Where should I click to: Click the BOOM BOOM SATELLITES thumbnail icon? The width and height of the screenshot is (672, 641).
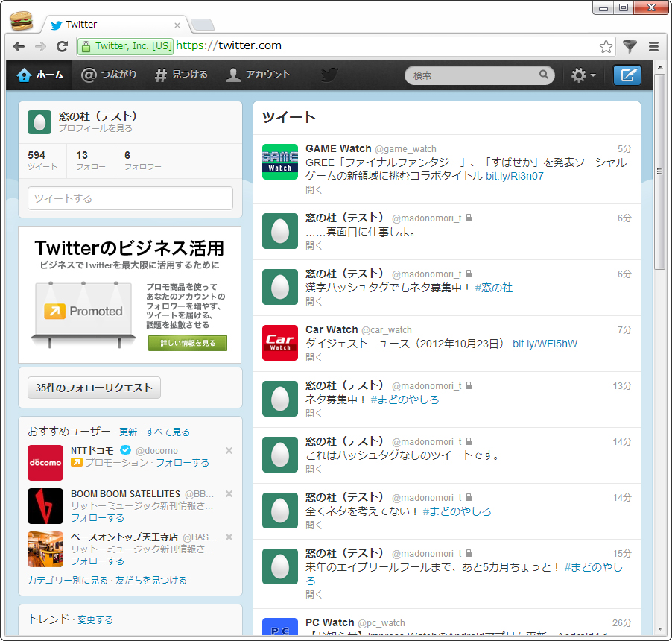[x=45, y=505]
